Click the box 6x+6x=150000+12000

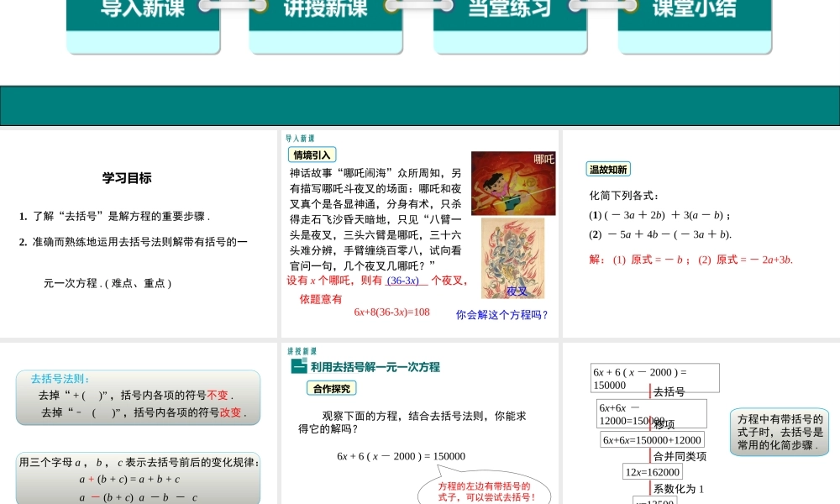click(x=652, y=439)
